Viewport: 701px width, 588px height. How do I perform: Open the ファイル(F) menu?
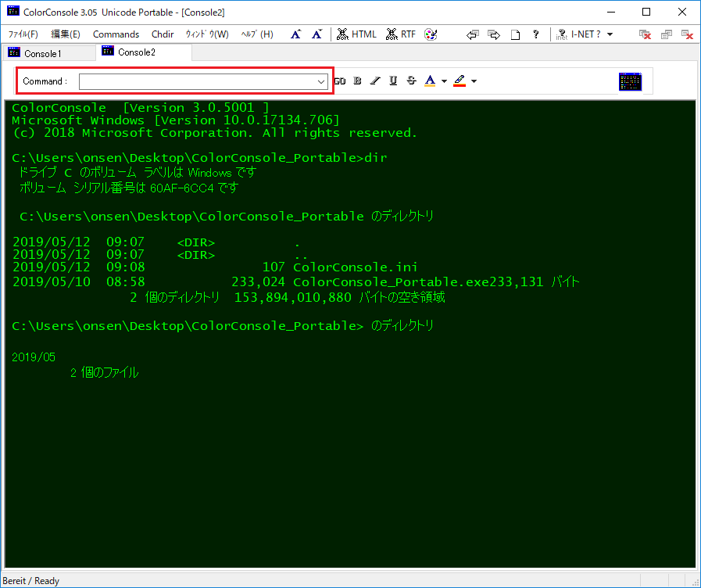pyautogui.click(x=23, y=34)
